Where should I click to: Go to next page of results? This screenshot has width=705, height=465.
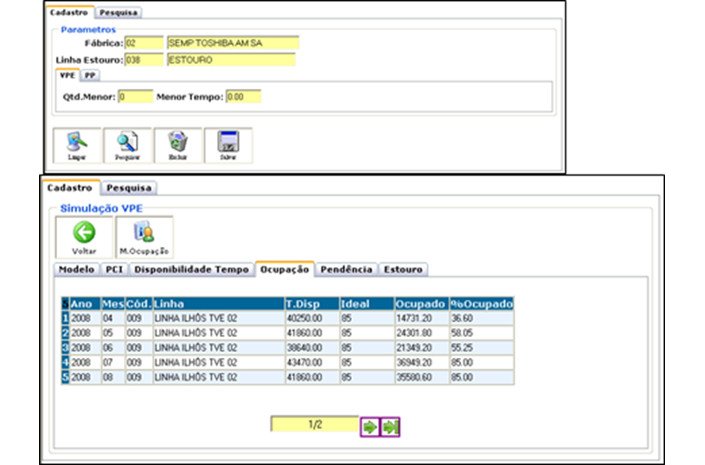(371, 427)
